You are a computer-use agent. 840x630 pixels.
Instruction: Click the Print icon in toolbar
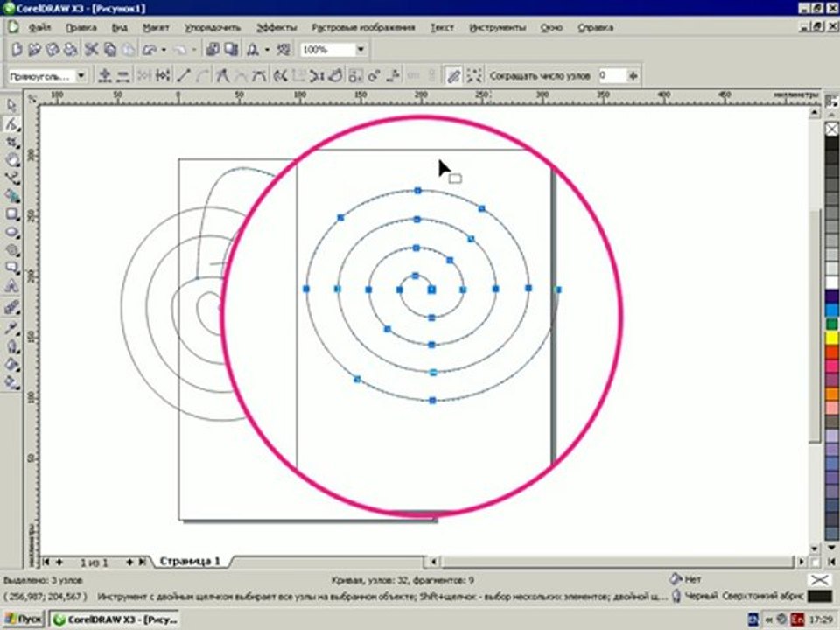(x=70, y=50)
